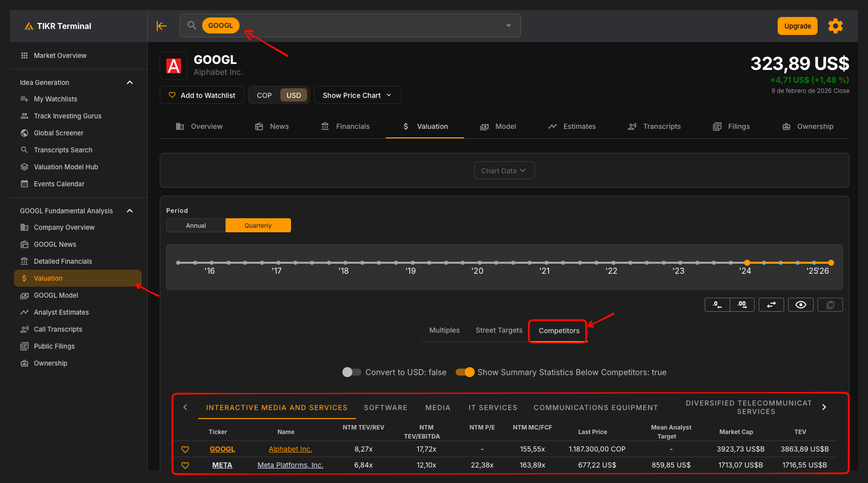
Task: Click the '24 handle on period slider
Action: pos(747,263)
